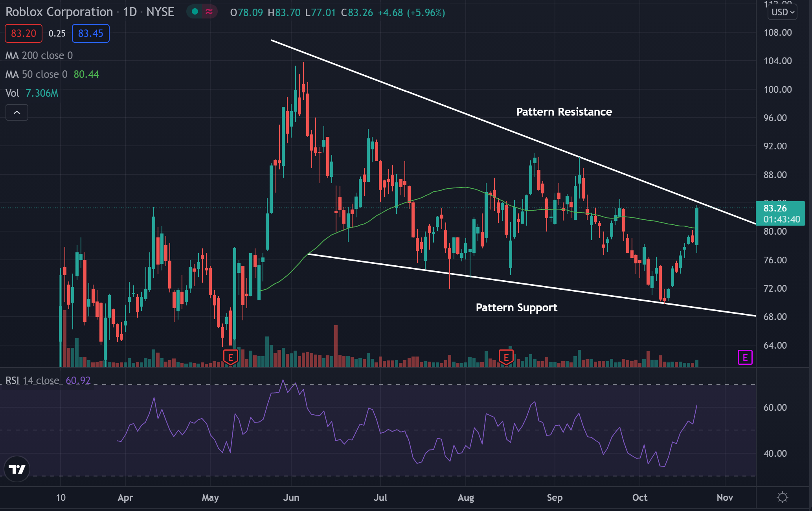Open the USD currency dropdown
The width and height of the screenshot is (812, 511).
pos(782,12)
